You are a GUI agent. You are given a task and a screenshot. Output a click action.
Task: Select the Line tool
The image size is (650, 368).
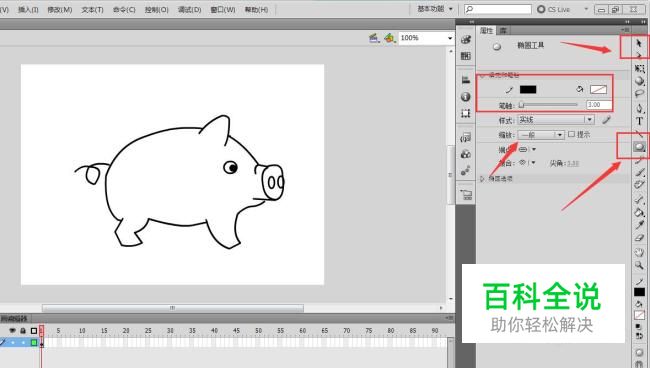click(x=639, y=133)
